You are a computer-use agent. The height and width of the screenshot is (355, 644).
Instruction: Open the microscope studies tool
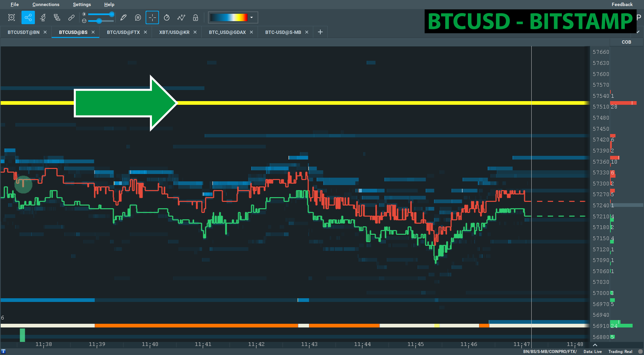click(43, 17)
